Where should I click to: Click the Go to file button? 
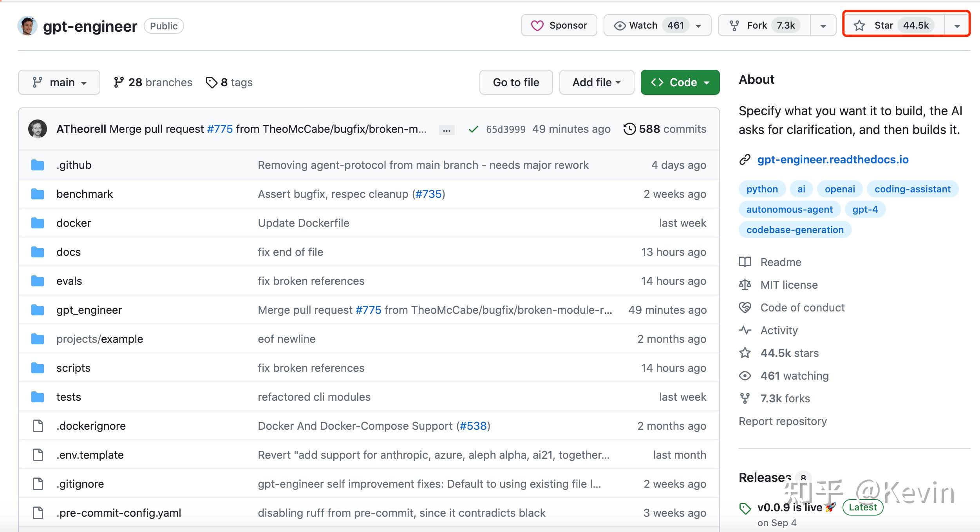point(516,82)
